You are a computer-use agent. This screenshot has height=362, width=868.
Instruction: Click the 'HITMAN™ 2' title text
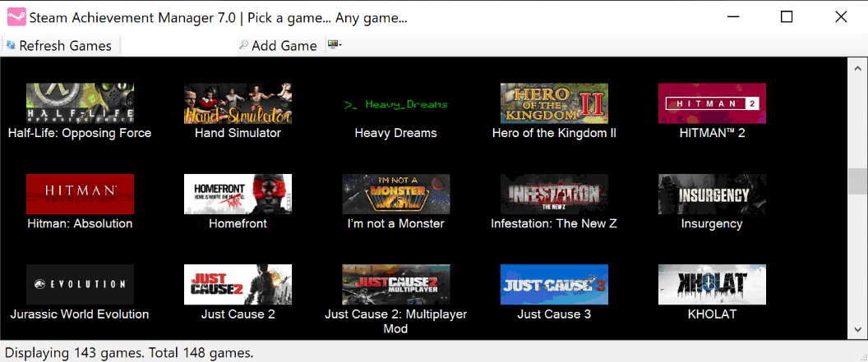click(x=712, y=133)
